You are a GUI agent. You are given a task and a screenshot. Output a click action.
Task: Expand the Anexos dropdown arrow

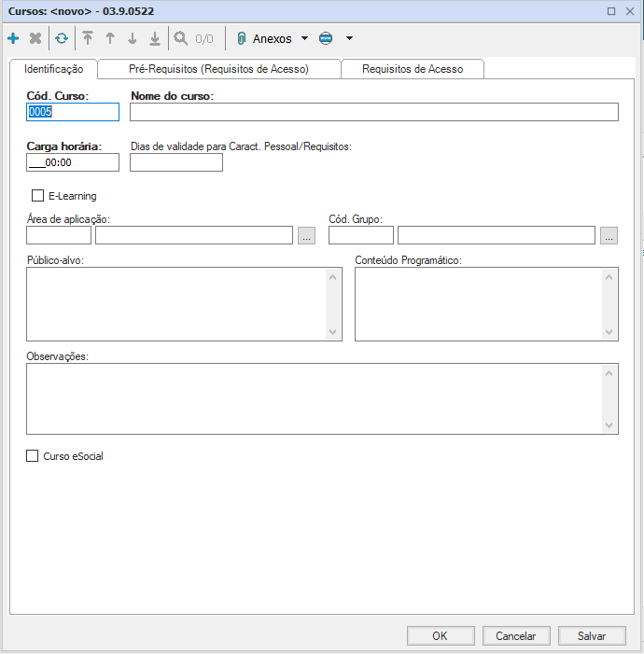click(304, 39)
